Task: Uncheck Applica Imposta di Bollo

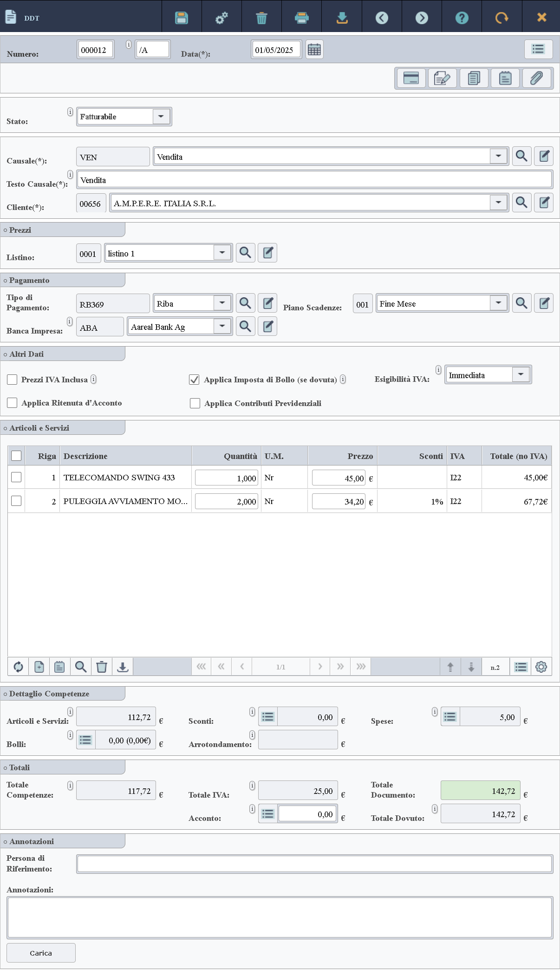Action: (194, 380)
